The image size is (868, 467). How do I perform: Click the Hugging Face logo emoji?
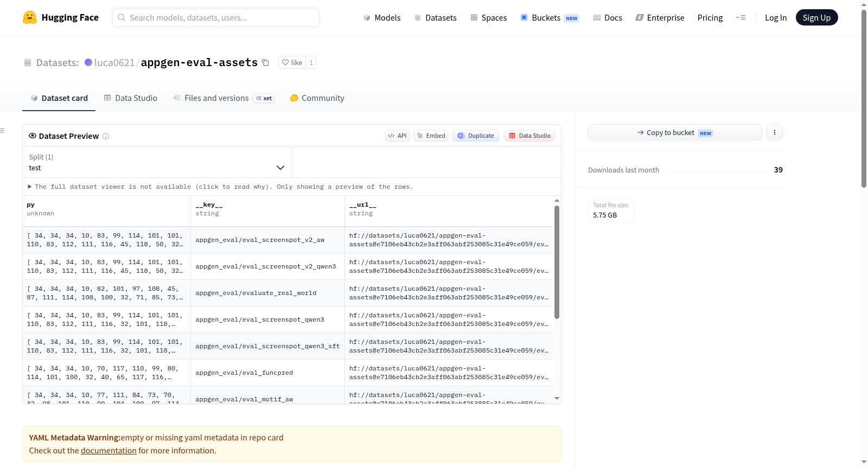click(x=30, y=17)
